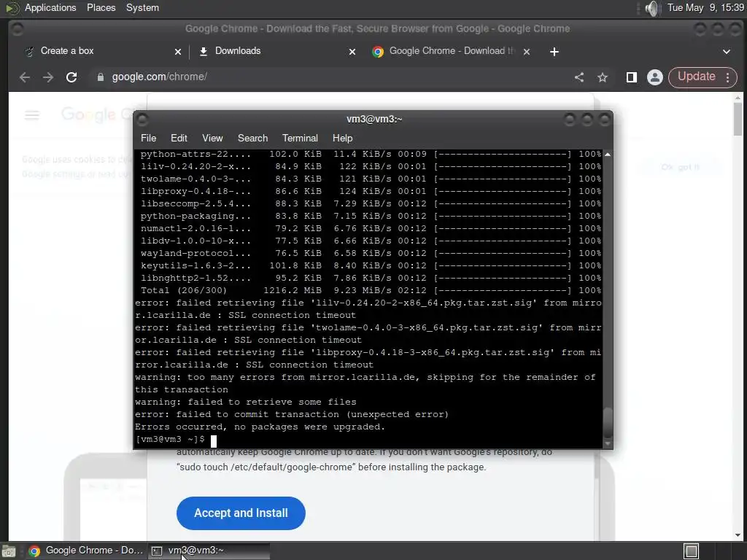Close the Create a box tab

point(178,52)
